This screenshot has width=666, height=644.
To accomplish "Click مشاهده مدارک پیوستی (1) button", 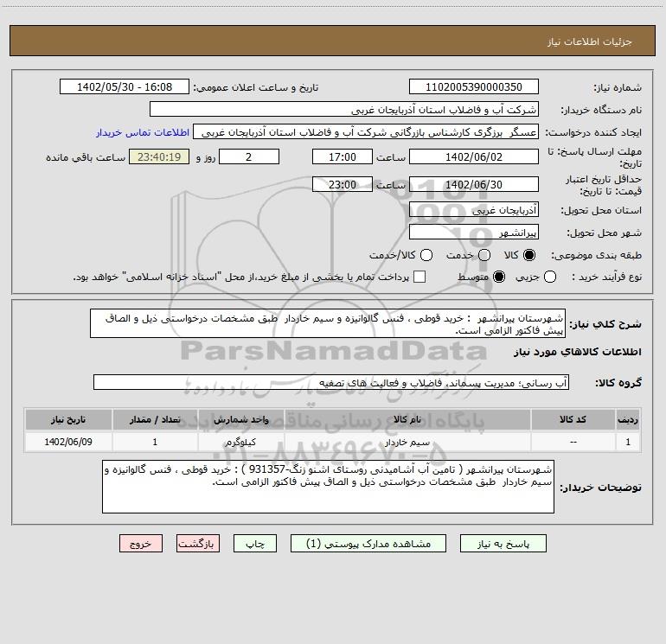I will (x=368, y=544).
